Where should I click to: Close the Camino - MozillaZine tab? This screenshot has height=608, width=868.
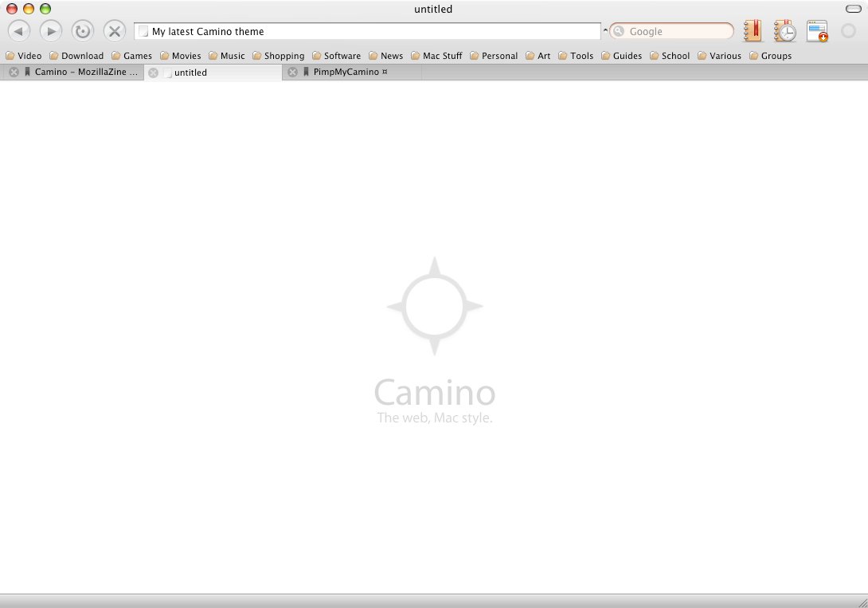[x=14, y=72]
